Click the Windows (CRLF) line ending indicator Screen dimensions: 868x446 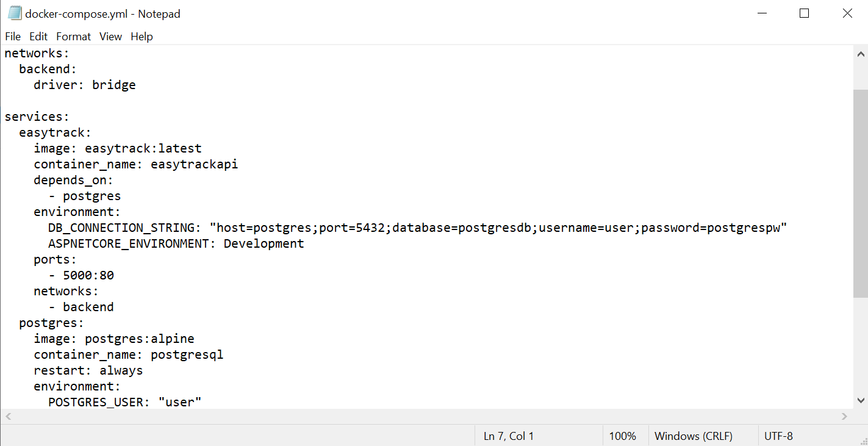[693, 436]
